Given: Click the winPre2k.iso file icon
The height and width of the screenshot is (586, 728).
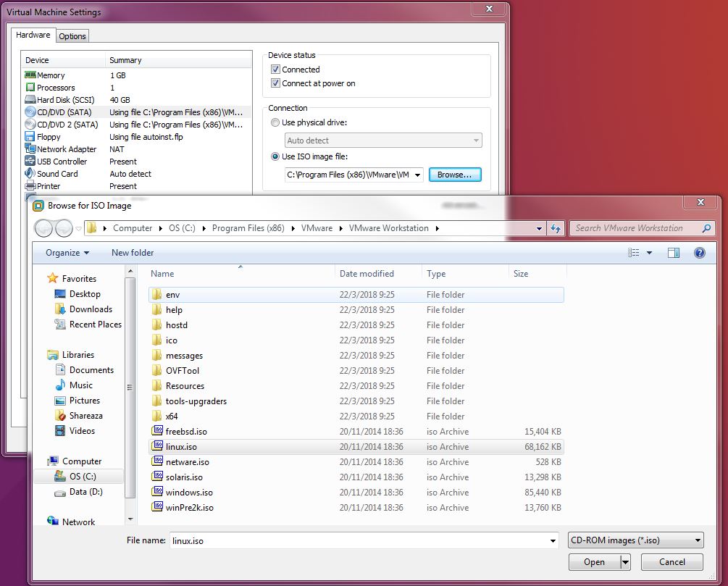Looking at the screenshot, I should pos(158,507).
